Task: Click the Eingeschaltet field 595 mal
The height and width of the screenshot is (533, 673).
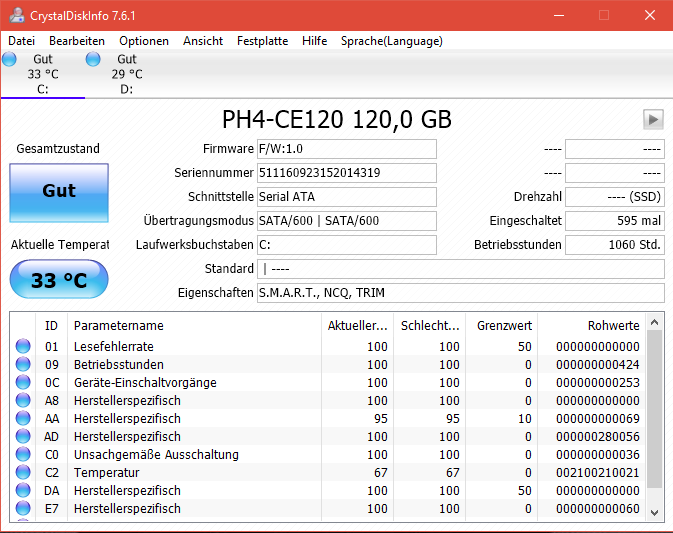Action: point(615,221)
